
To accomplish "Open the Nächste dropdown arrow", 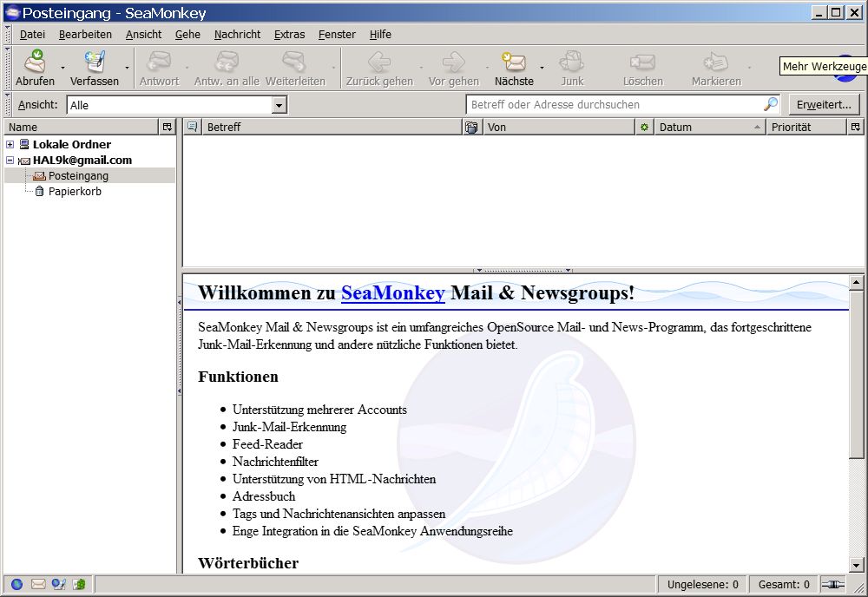I will click(542, 68).
